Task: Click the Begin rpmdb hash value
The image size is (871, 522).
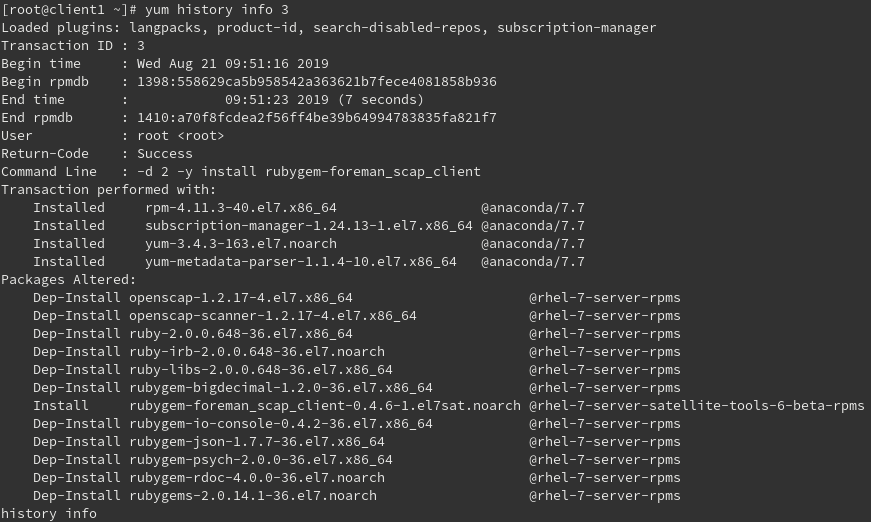Action: click(x=316, y=81)
